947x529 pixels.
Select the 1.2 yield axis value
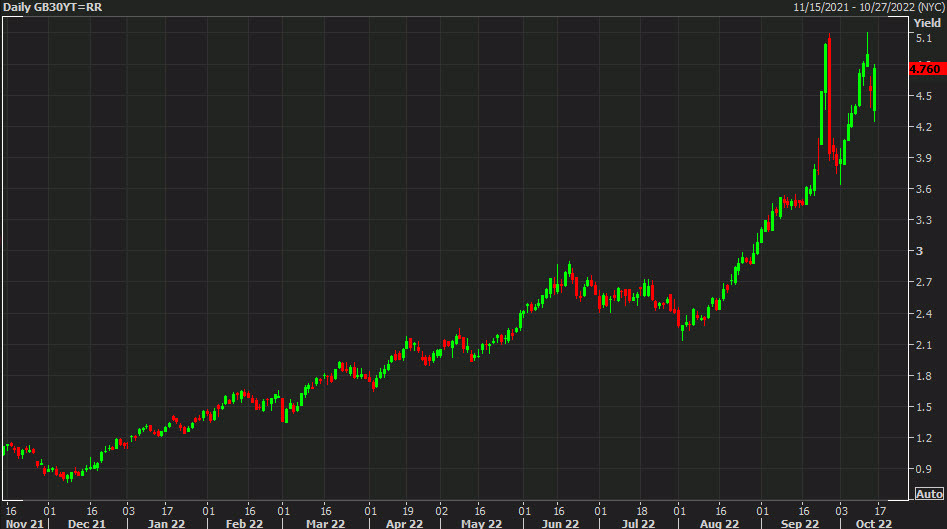click(x=923, y=438)
